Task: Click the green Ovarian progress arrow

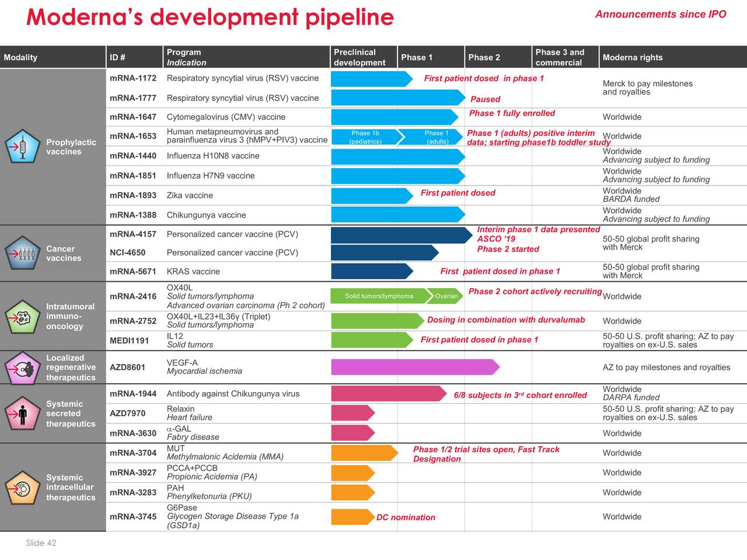Action: pyautogui.click(x=445, y=296)
